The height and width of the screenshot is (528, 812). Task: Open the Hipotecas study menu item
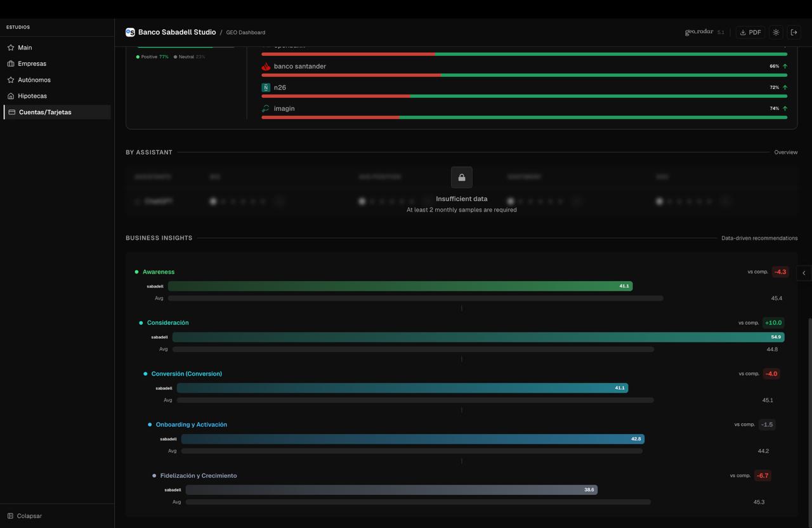[32, 96]
